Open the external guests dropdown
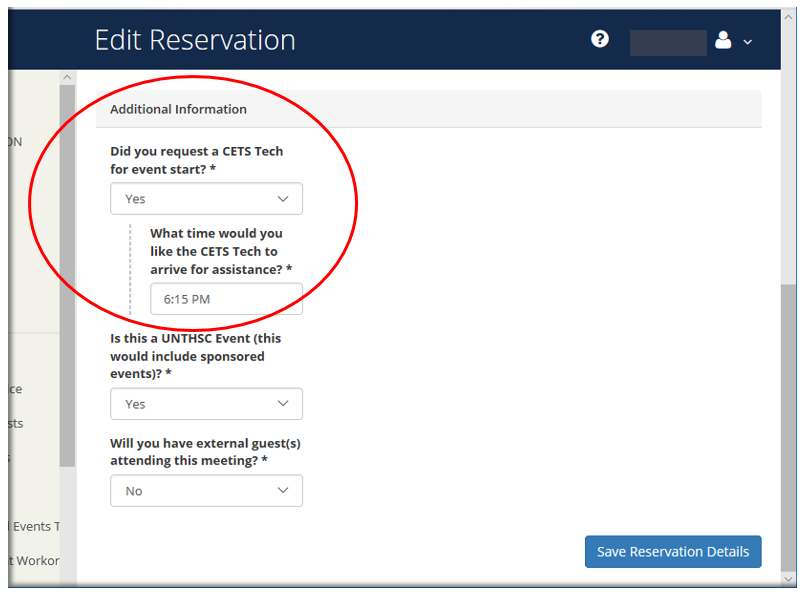This screenshot has height=598, width=807. point(206,491)
